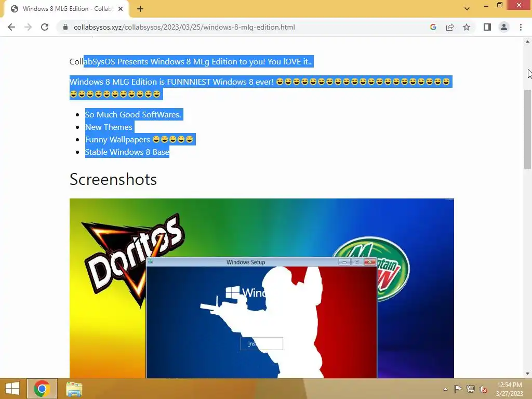Open the taskbar clock and date

pyautogui.click(x=510, y=389)
